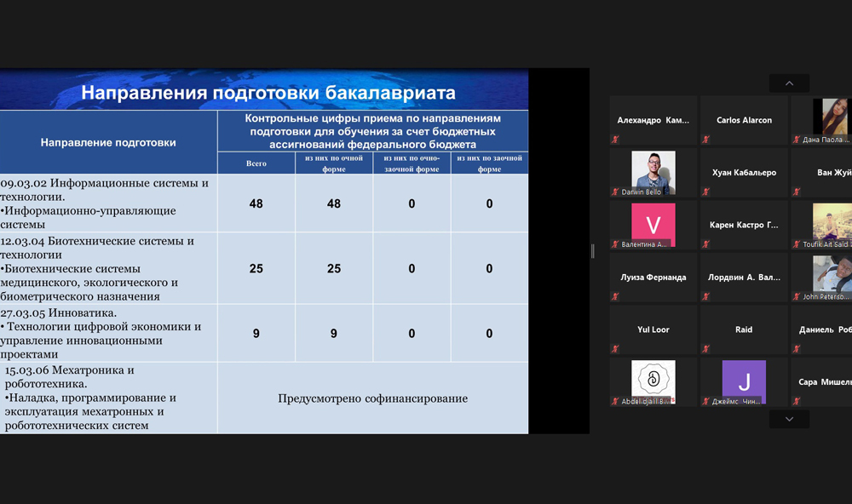Select Toufik Ait Said's video tile
The height and width of the screenshot is (504, 852).
coord(831,223)
